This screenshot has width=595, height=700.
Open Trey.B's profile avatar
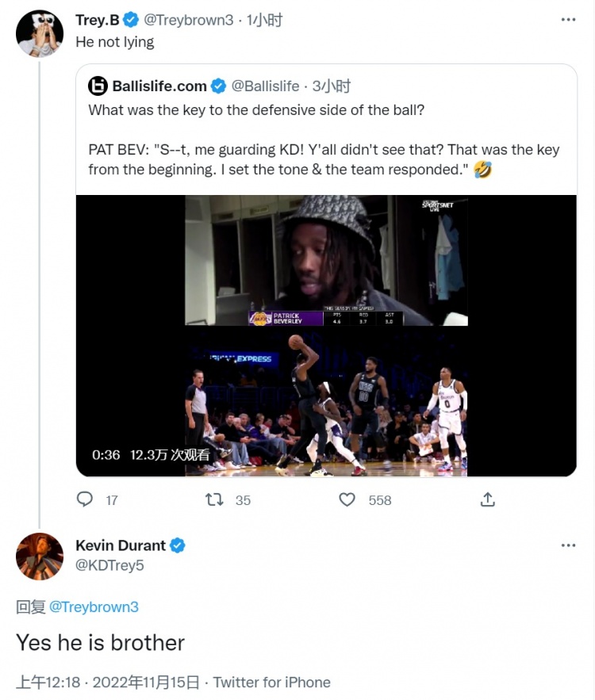pyautogui.click(x=39, y=33)
